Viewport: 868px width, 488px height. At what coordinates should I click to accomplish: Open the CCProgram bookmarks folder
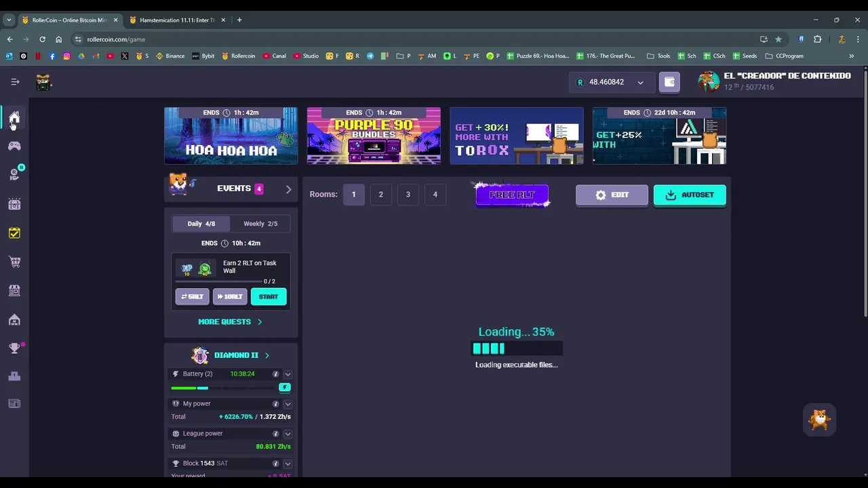[785, 56]
